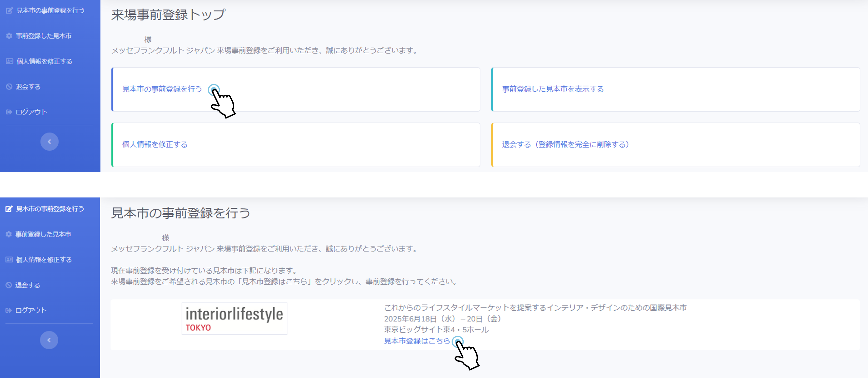Open 見本市の事前登録を行う in lower sidebar menu
Screen dimensions: 868x378
pos(50,209)
